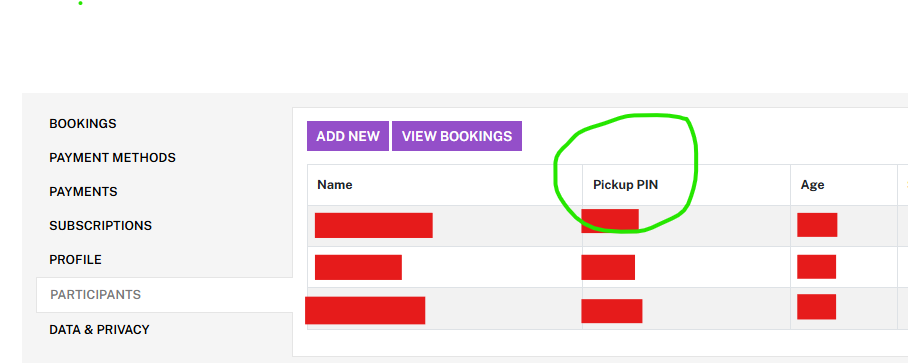Click the first row's redacted Pickup PIN
This screenshot has width=908, height=363.
[610, 221]
